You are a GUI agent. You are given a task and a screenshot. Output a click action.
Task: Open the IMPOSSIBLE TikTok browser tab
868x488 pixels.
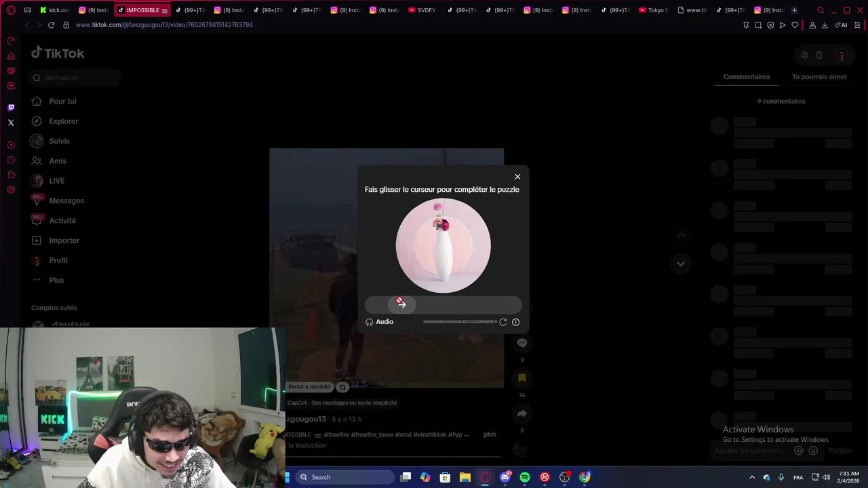tap(142, 10)
